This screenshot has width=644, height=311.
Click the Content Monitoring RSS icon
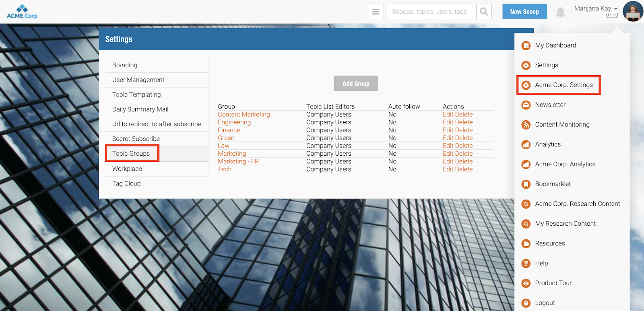point(526,125)
